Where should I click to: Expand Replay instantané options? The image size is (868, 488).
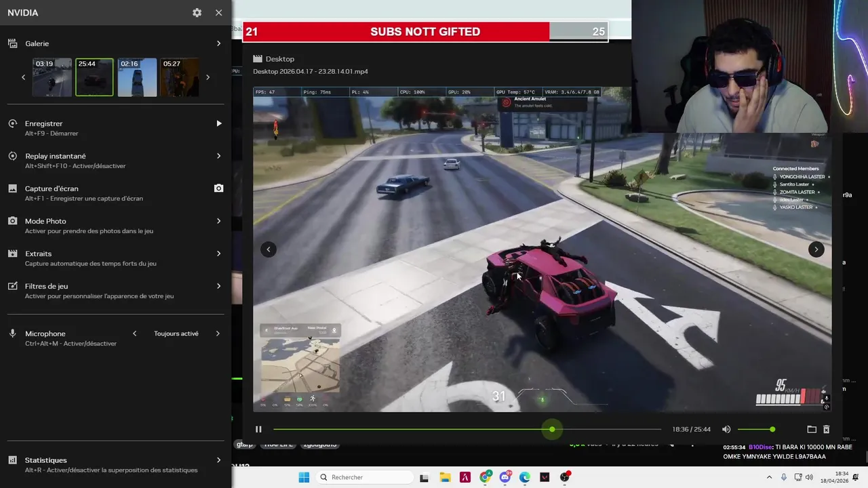coord(218,156)
